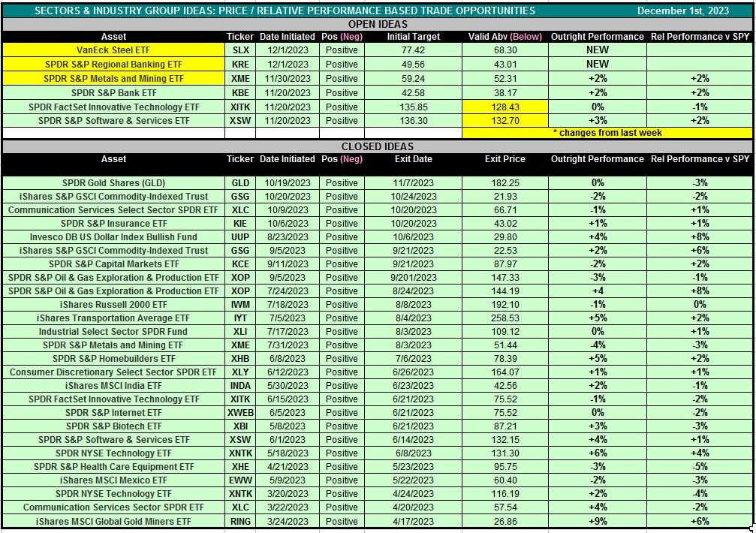This screenshot has height=533, width=756.
Task: Select the 258.53 exit price cell
Action: [x=505, y=318]
